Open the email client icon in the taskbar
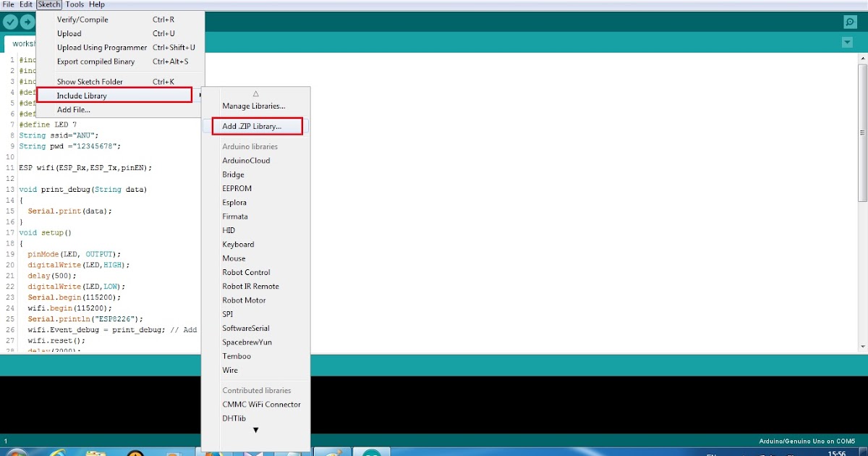 (x=252, y=453)
